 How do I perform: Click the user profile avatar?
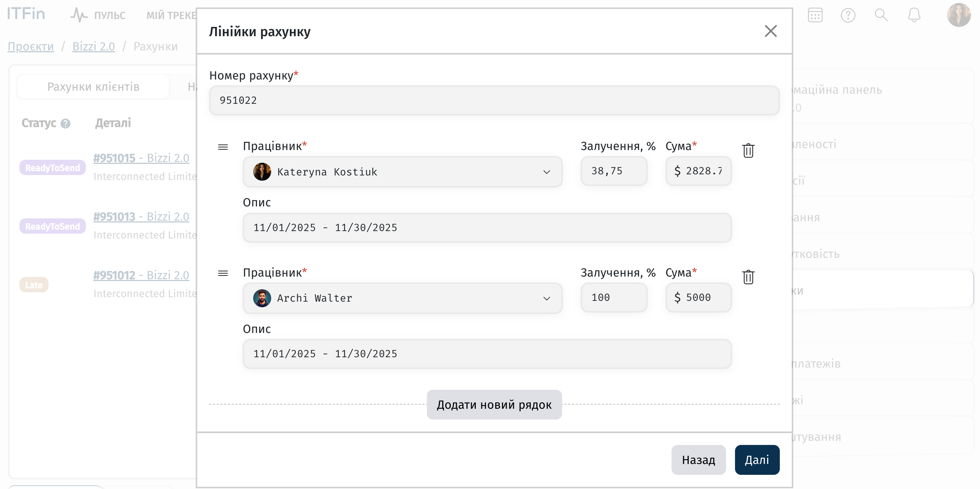[x=958, y=15]
